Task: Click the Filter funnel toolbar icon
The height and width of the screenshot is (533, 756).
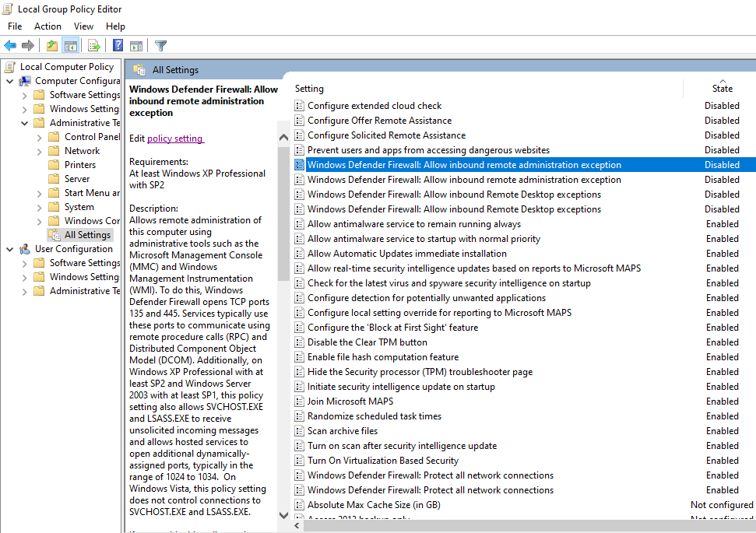Action: coord(160,46)
